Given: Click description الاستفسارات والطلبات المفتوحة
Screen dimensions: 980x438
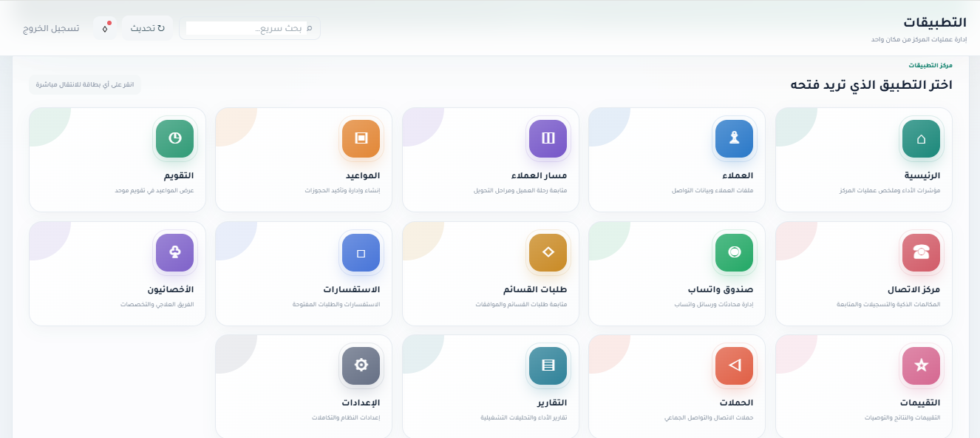Looking at the screenshot, I should point(337,304).
